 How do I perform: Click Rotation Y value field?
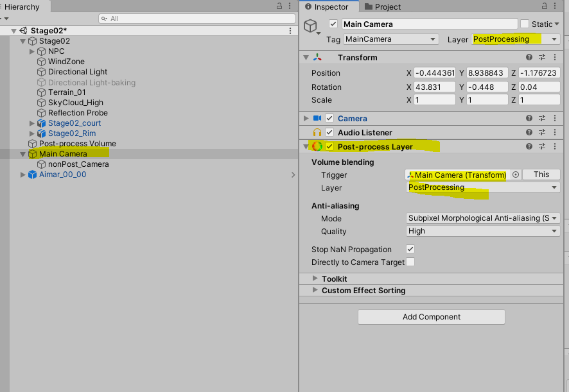point(487,87)
